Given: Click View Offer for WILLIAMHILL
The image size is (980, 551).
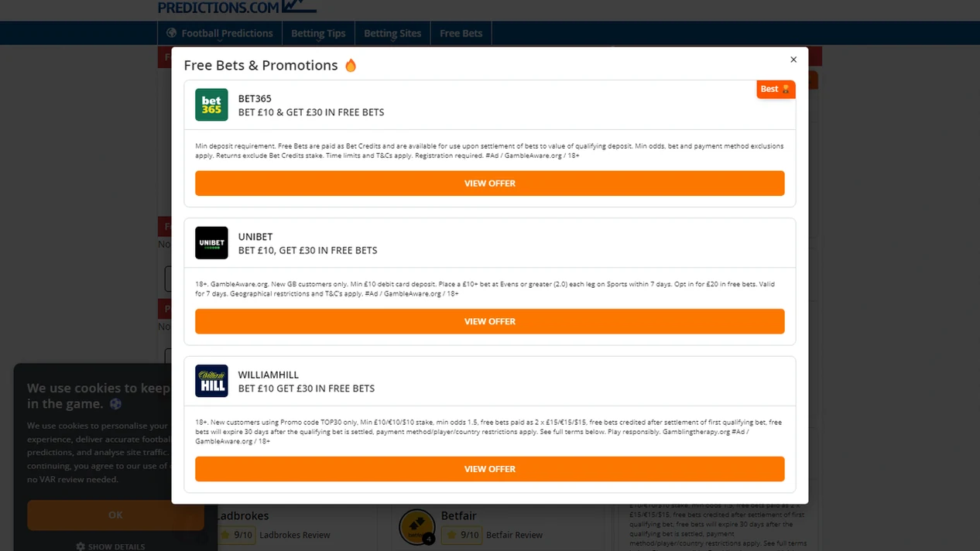Looking at the screenshot, I should pyautogui.click(x=490, y=469).
